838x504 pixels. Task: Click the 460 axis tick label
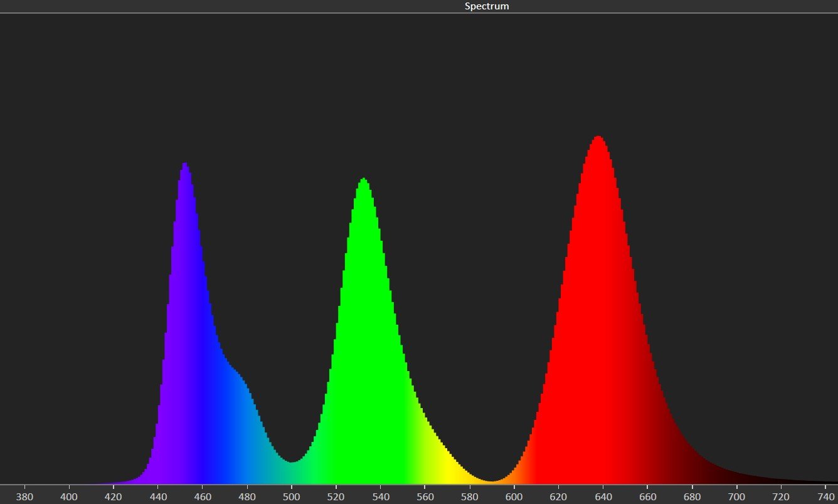click(x=203, y=495)
